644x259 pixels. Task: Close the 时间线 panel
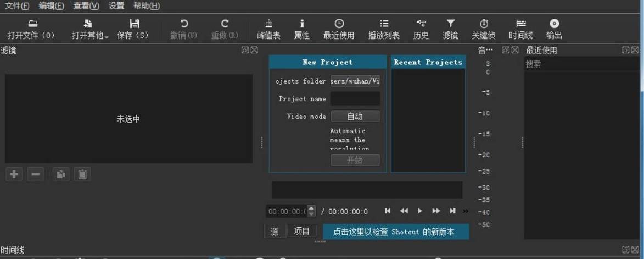[x=635, y=250]
